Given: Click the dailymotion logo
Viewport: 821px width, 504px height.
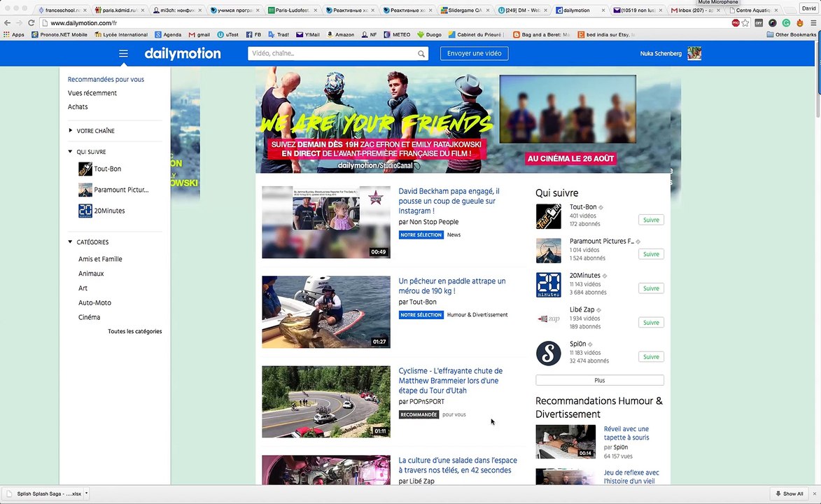Looking at the screenshot, I should (x=183, y=53).
